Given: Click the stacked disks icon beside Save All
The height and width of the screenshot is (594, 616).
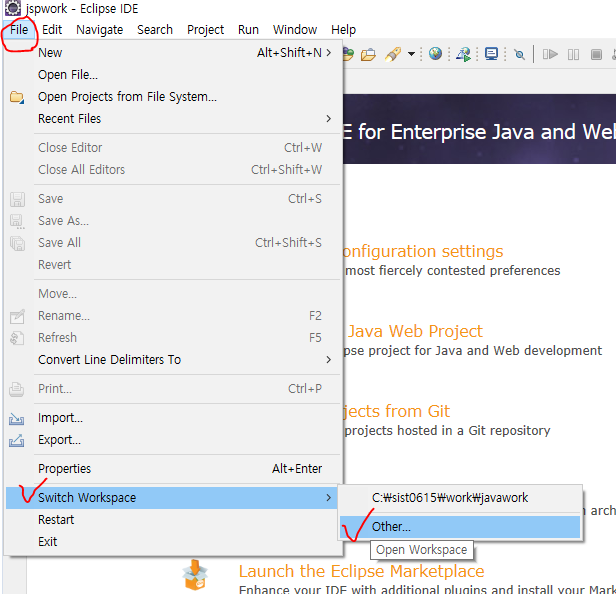Looking at the screenshot, I should (x=17, y=243).
